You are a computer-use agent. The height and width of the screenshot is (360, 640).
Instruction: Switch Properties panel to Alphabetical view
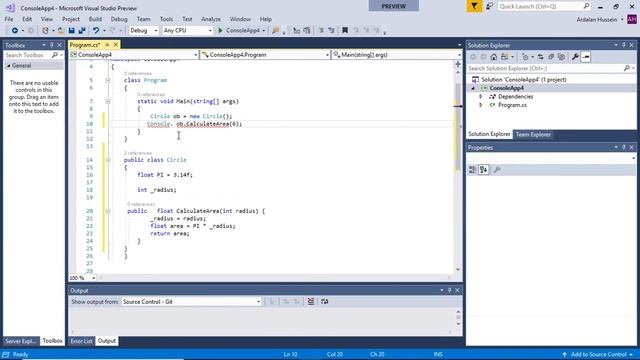coord(483,170)
